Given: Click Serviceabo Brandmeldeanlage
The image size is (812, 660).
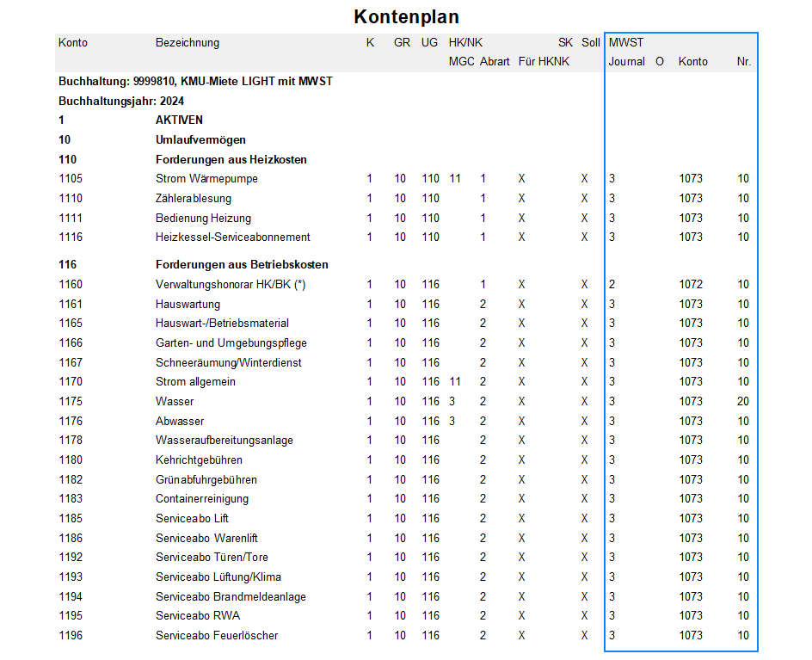Looking at the screenshot, I should click(231, 597).
